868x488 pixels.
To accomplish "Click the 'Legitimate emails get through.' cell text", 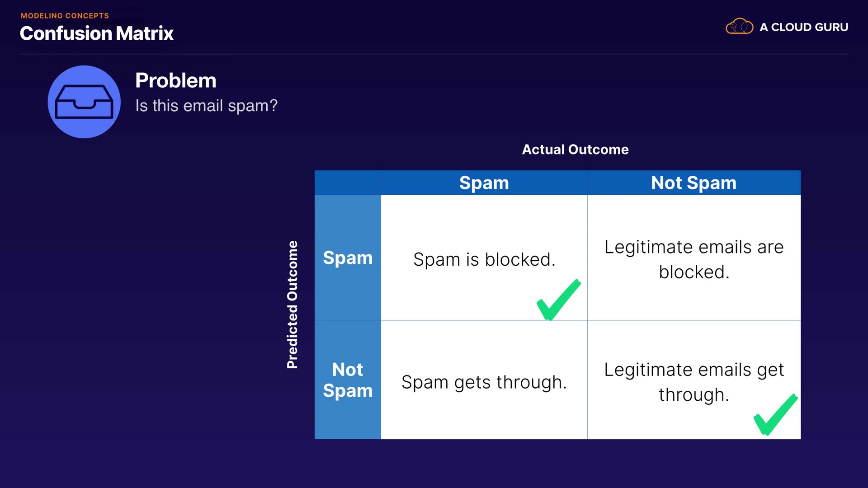I will pos(693,382).
